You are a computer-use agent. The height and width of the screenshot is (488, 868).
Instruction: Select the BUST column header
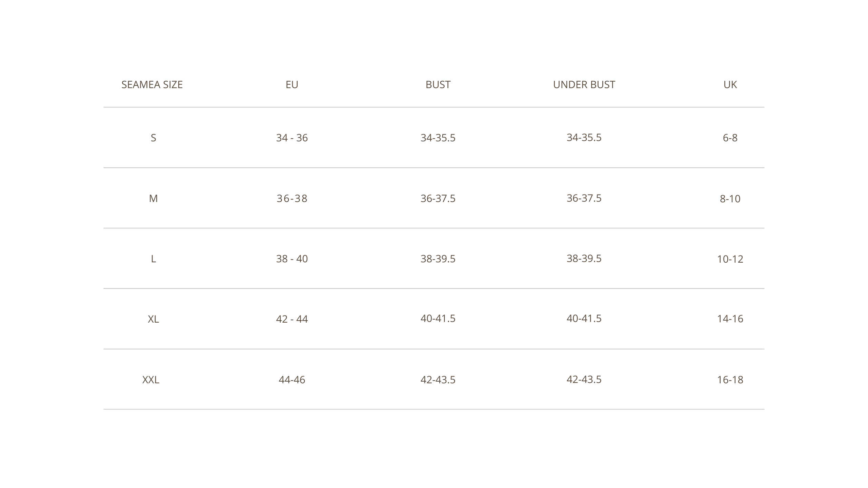[x=438, y=84]
